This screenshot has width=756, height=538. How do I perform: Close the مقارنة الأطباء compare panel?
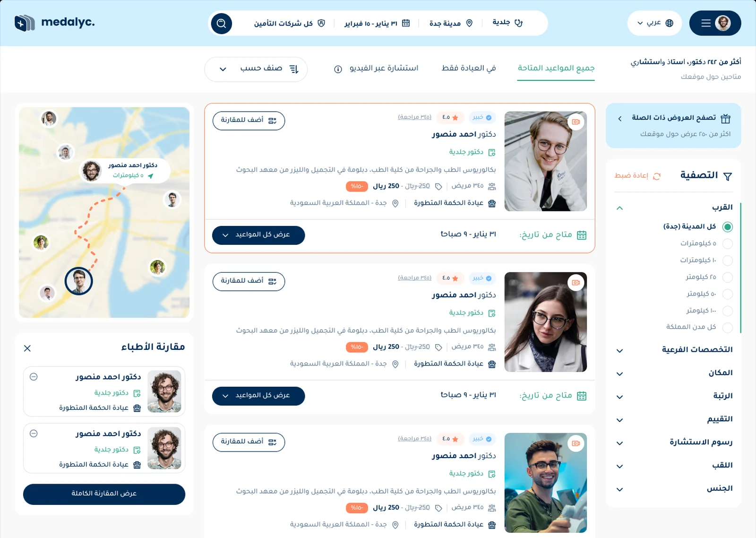[27, 348]
